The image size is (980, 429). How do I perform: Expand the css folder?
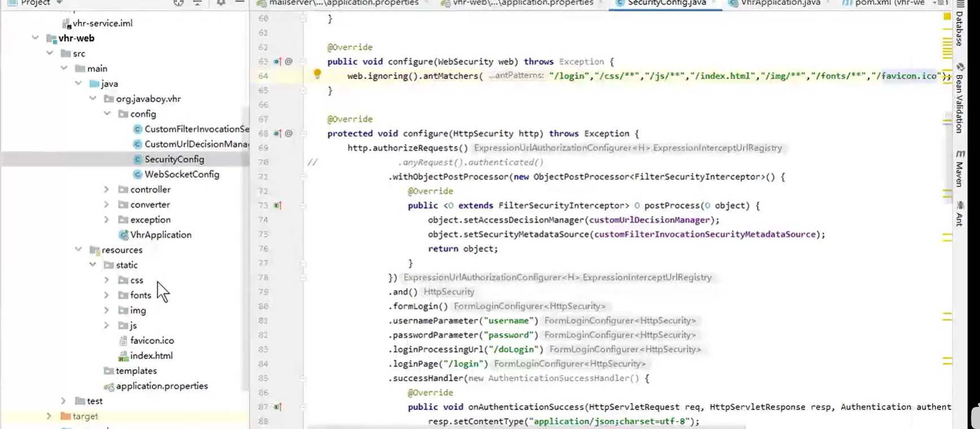pos(107,280)
